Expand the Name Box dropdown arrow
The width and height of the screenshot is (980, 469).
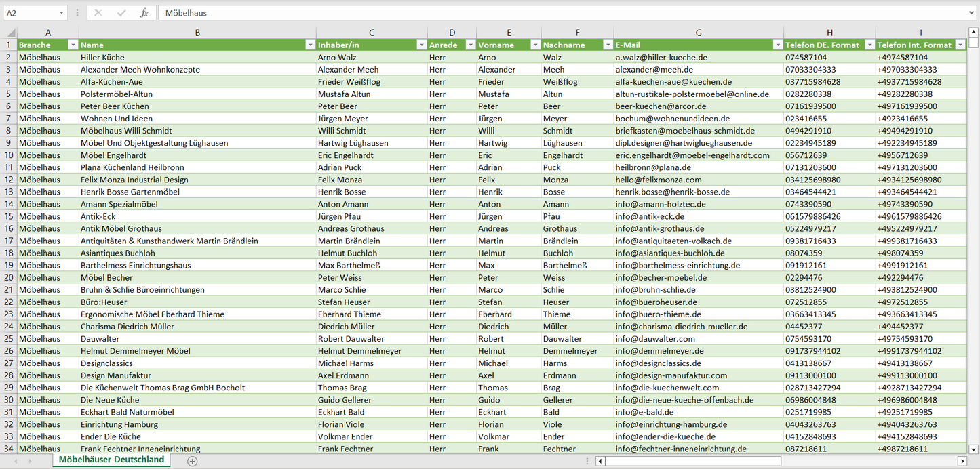[62, 13]
